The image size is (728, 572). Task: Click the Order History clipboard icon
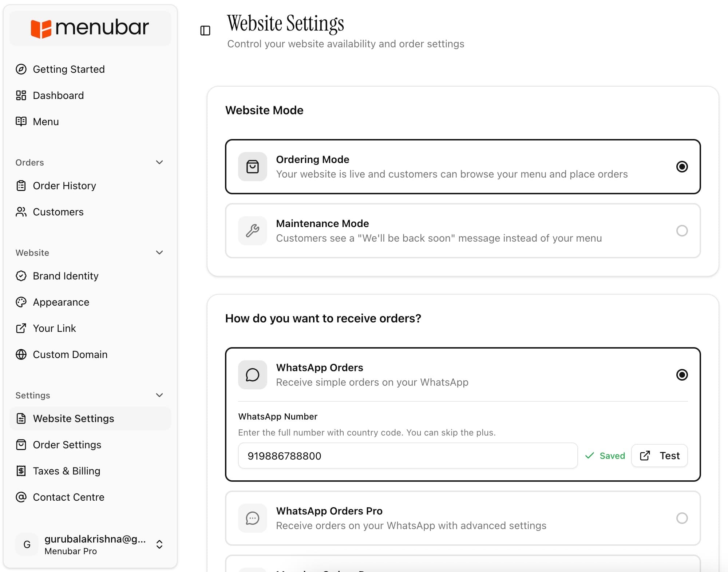pyautogui.click(x=21, y=186)
